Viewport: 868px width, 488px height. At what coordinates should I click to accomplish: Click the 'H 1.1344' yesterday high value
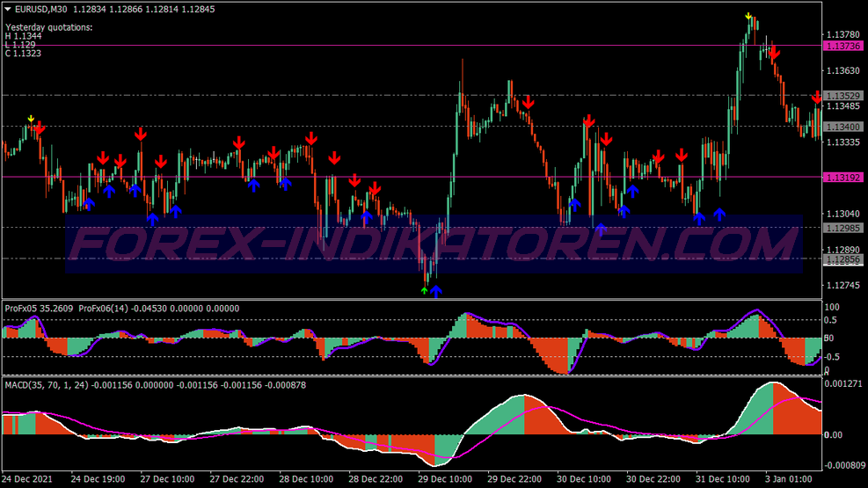coord(23,36)
